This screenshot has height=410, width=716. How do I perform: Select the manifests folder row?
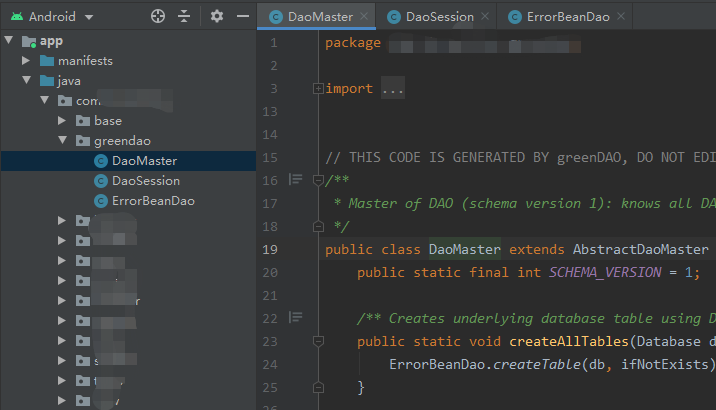pos(128,61)
